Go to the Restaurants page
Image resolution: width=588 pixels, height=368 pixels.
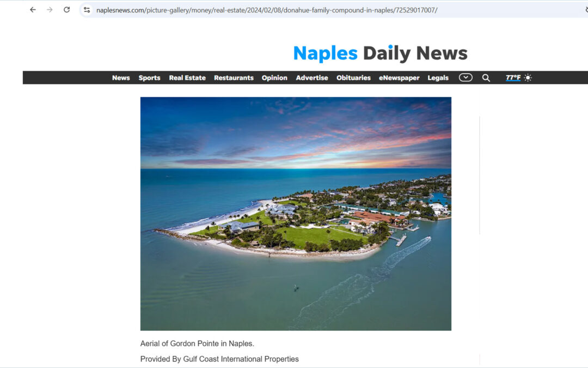[234, 77]
